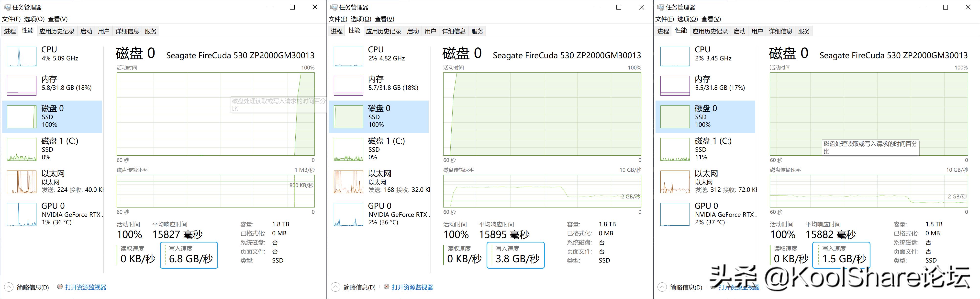The image size is (980, 299).
Task: Collapse left window to summary view via chevron
Action: pos(9,287)
